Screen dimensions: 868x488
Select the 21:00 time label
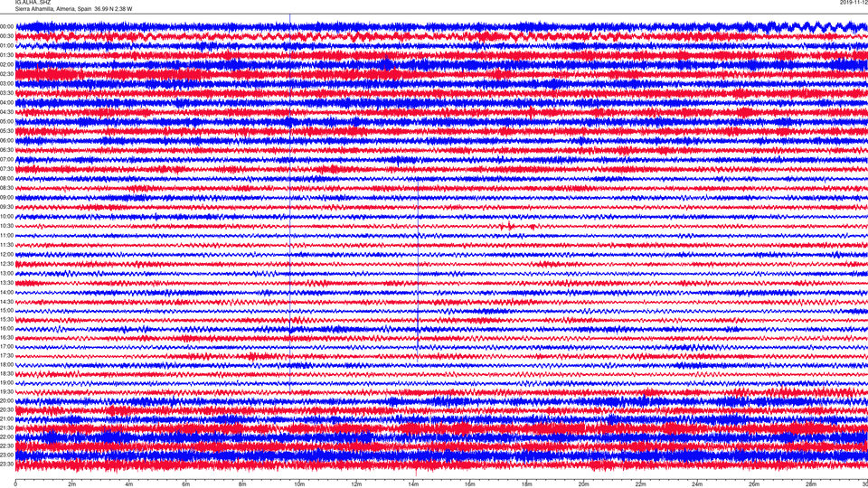7,418
